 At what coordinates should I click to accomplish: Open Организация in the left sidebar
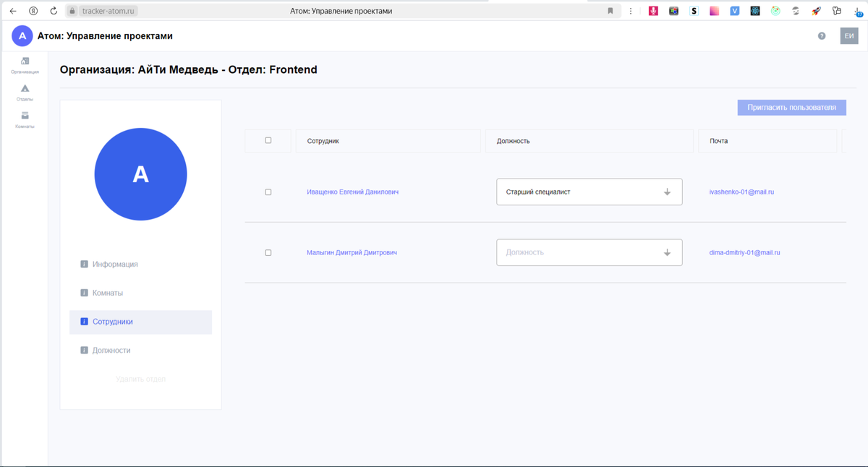coord(25,65)
